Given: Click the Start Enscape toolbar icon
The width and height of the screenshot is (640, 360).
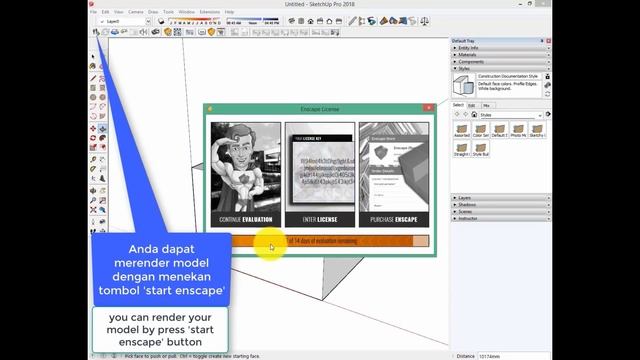Looking at the screenshot, I should click(x=96, y=32).
